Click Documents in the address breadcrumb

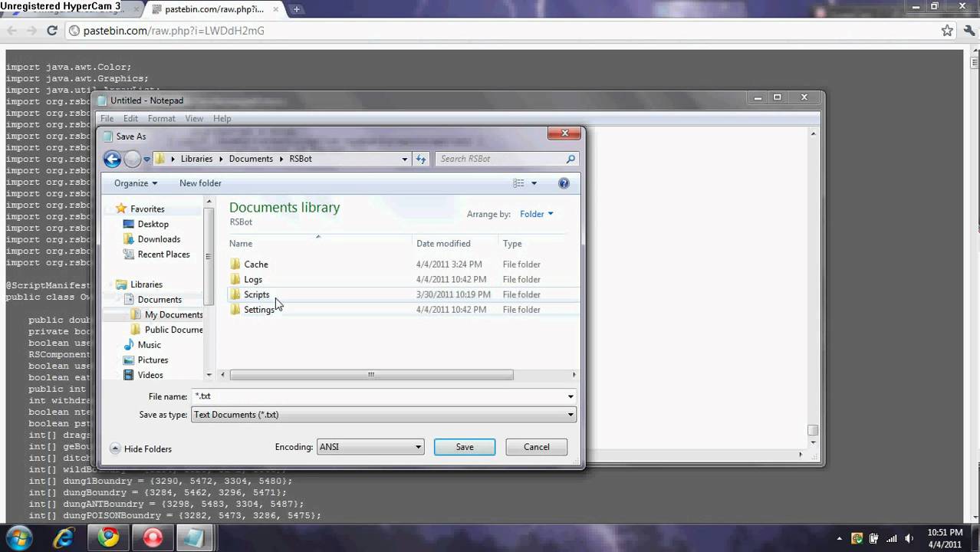point(251,159)
